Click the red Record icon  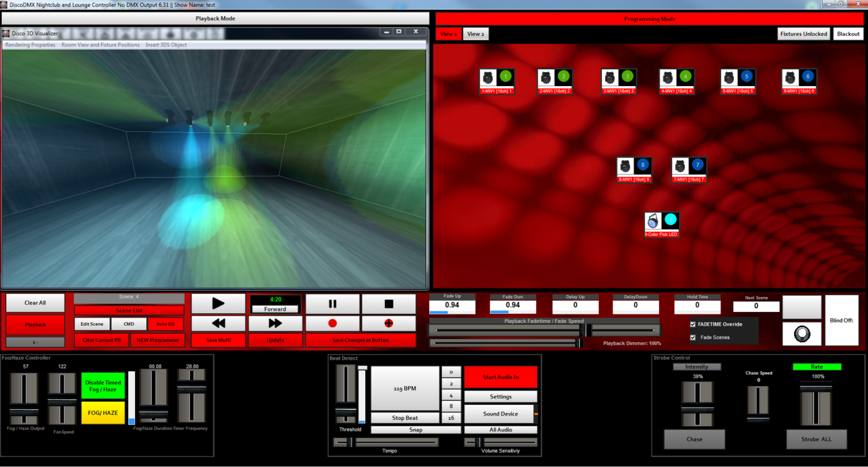(x=332, y=323)
